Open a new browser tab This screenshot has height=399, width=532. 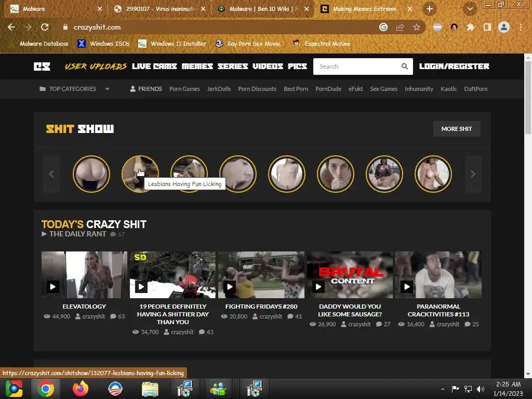pyautogui.click(x=430, y=9)
